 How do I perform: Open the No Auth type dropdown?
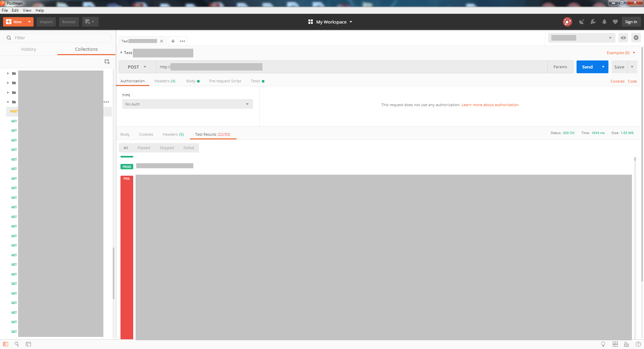[187, 104]
